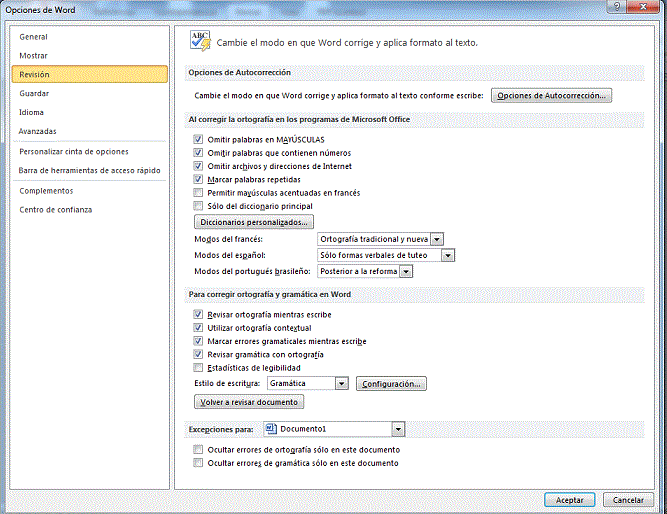Viewport: 667px width, 514px height.
Task: Click the Opciones de Autocorrección button
Action: [x=551, y=95]
